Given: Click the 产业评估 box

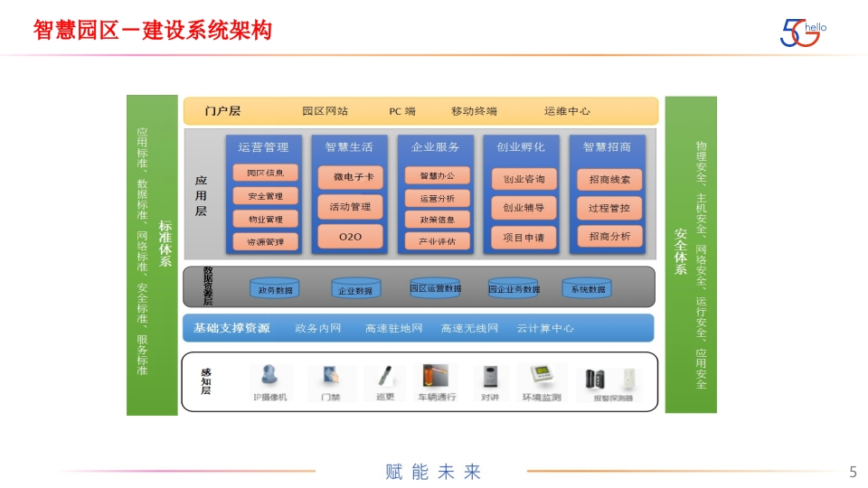Looking at the screenshot, I should tap(438, 241).
